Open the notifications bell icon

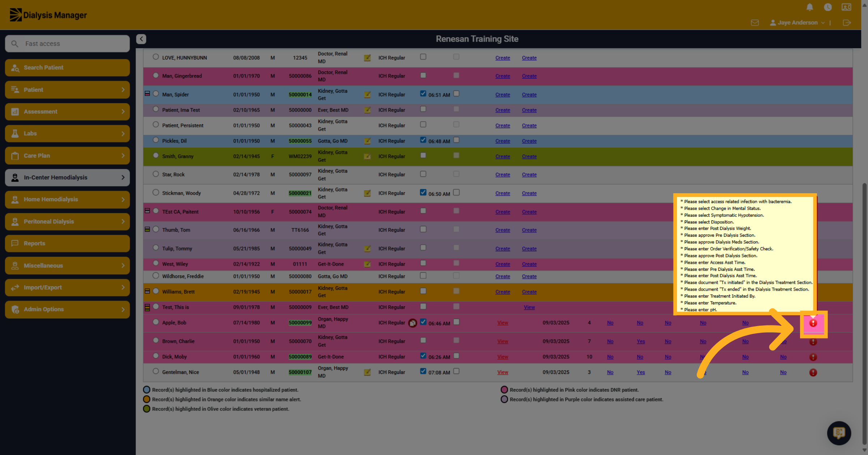coord(810,7)
